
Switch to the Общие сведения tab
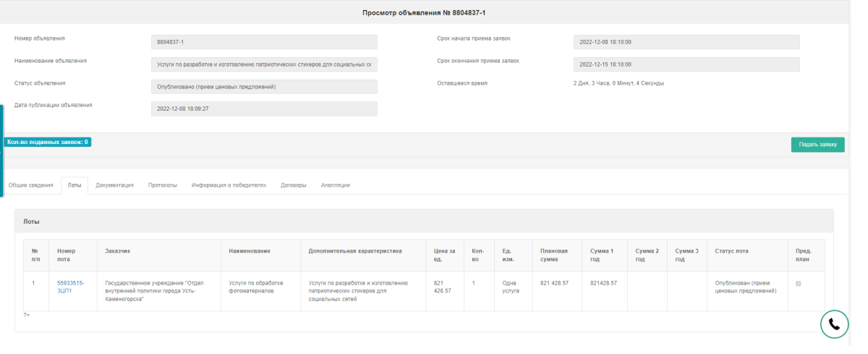pyautogui.click(x=30, y=185)
